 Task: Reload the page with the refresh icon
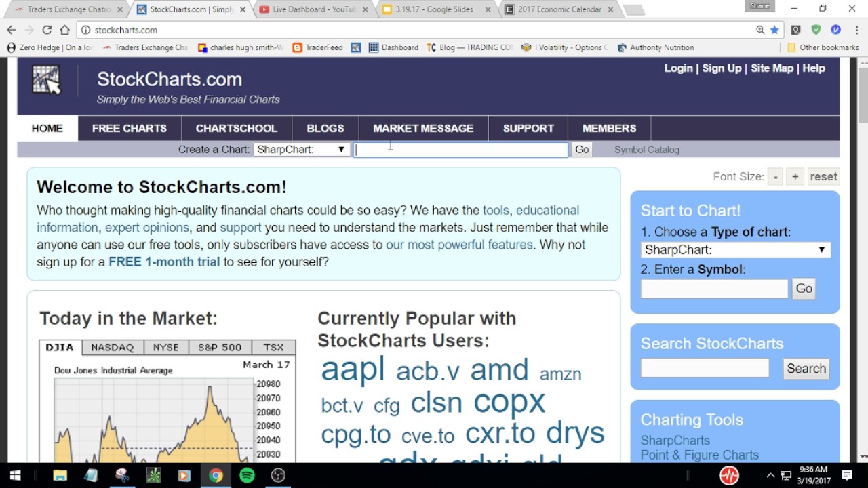tap(47, 30)
